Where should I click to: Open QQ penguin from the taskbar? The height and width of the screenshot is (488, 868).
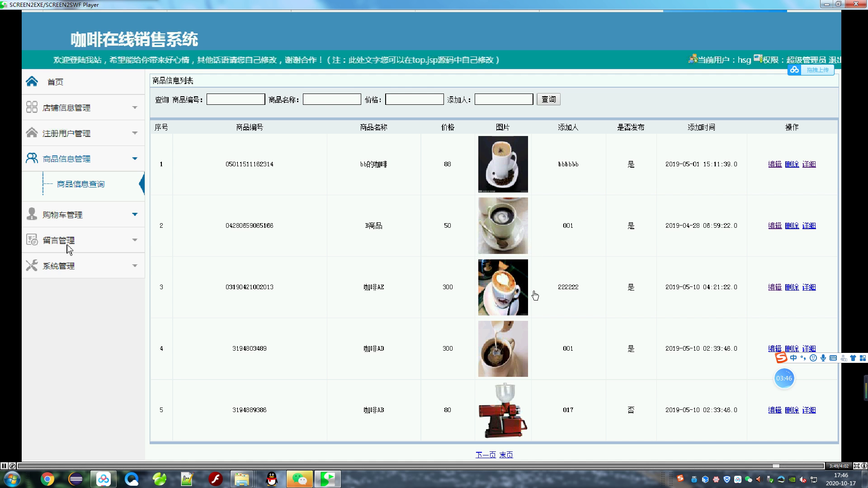click(x=271, y=479)
